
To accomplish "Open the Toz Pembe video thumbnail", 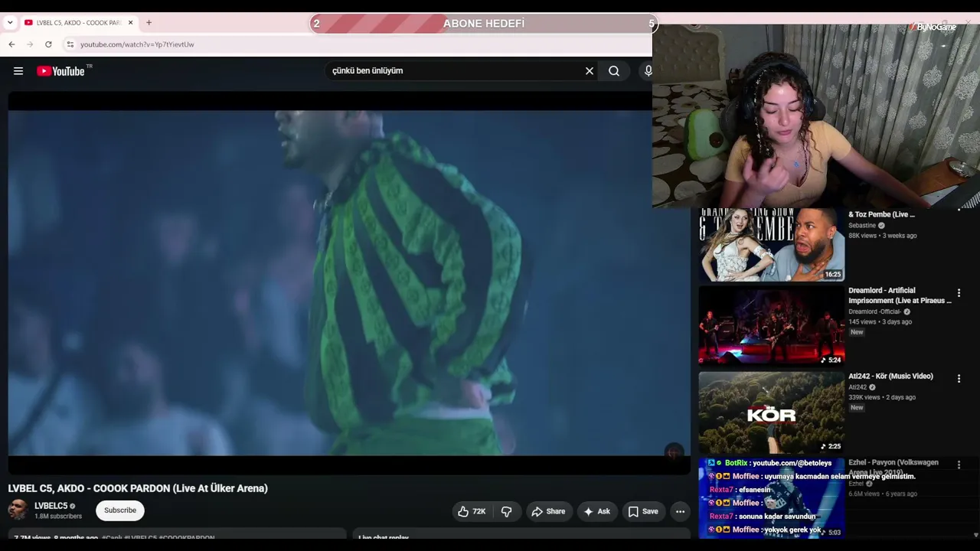I will [771, 245].
